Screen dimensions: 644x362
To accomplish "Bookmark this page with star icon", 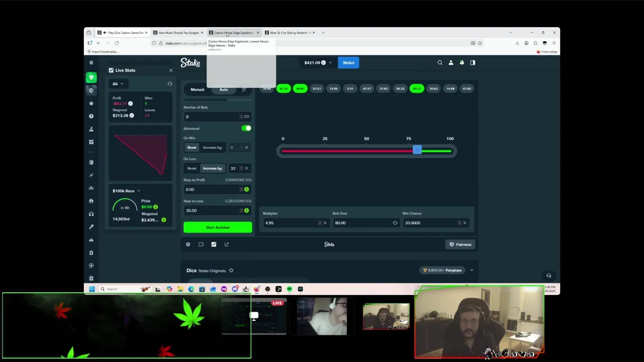I will pos(480,43).
